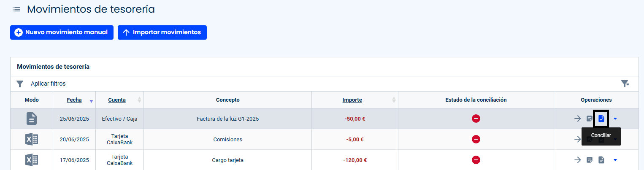Toggle reconciliation status for Factura de la luz
The width and height of the screenshot is (644, 170).
point(476,119)
